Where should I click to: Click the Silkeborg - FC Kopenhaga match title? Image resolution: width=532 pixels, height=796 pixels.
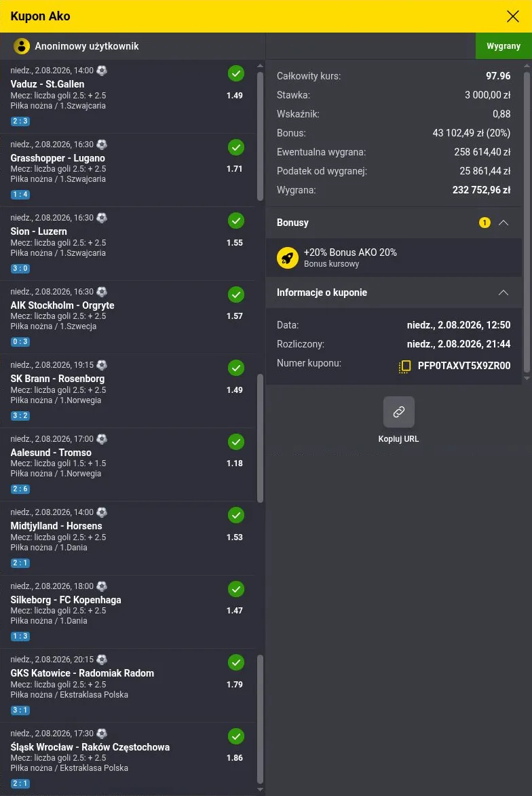point(66,599)
